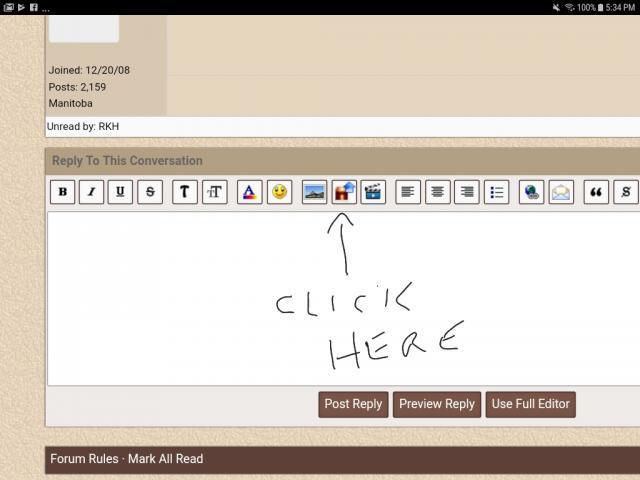Toggle italic text formatting
Image resolution: width=640 pixels, height=480 pixels.
coord(92,192)
